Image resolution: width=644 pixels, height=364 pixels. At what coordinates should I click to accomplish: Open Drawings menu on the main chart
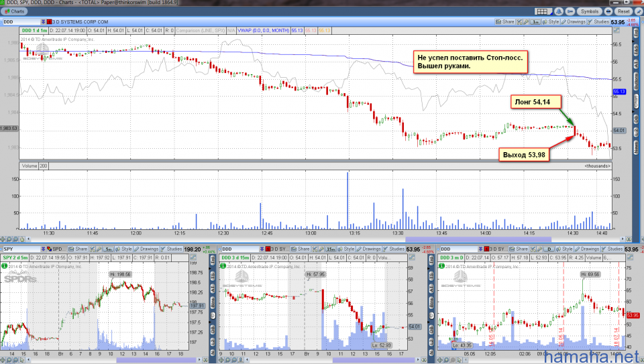pos(574,21)
